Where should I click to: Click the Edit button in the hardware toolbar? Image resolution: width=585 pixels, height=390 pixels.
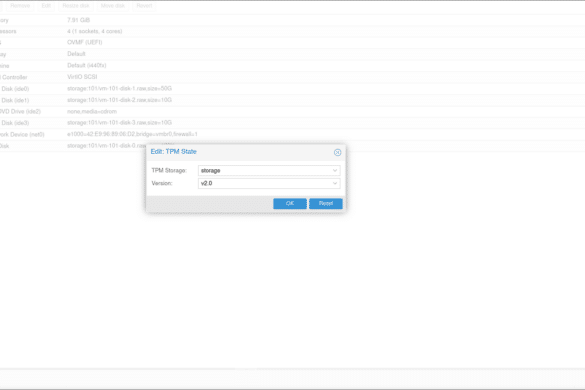[x=46, y=6]
